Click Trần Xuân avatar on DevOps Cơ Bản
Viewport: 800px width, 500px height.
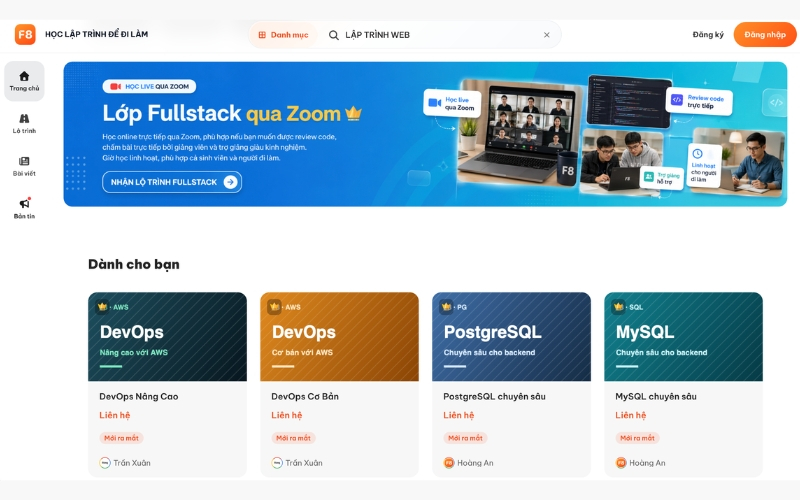(x=277, y=463)
